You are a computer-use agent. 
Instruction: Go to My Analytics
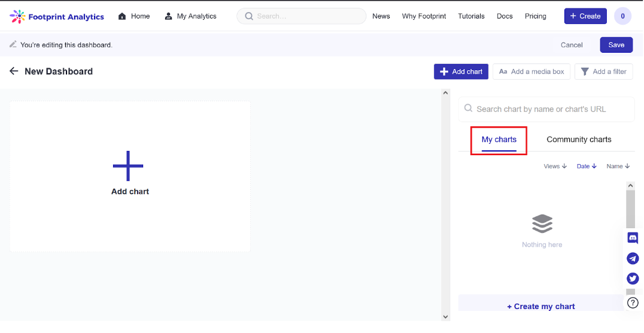(190, 16)
